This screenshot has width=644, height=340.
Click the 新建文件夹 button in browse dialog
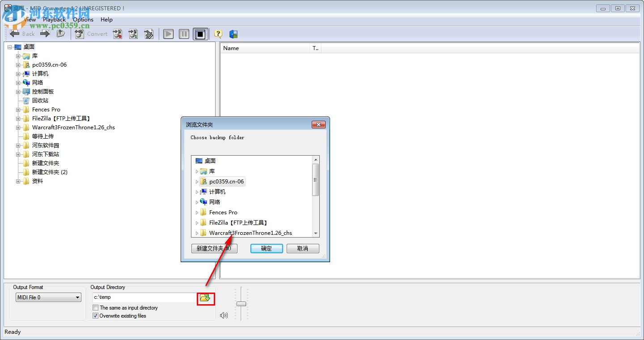[214, 249]
